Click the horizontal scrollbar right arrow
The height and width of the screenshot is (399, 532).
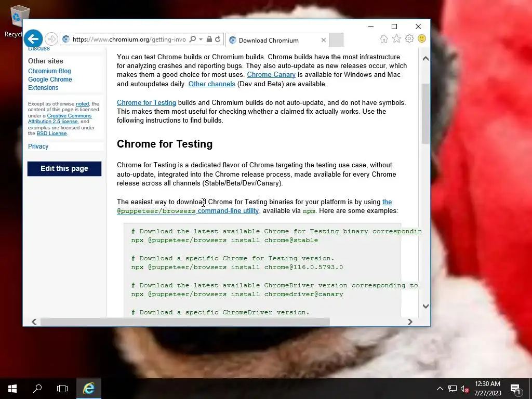[410, 322]
